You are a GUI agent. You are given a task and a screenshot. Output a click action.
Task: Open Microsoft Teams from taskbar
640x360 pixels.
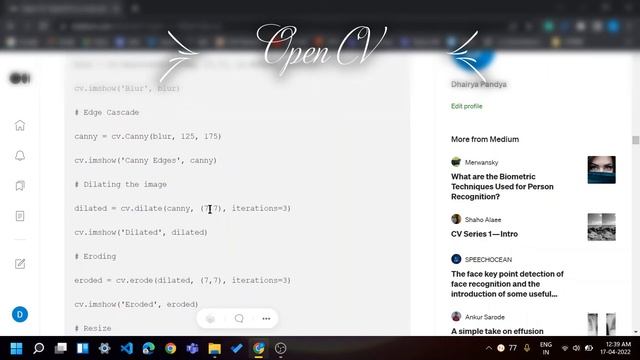coord(192,349)
